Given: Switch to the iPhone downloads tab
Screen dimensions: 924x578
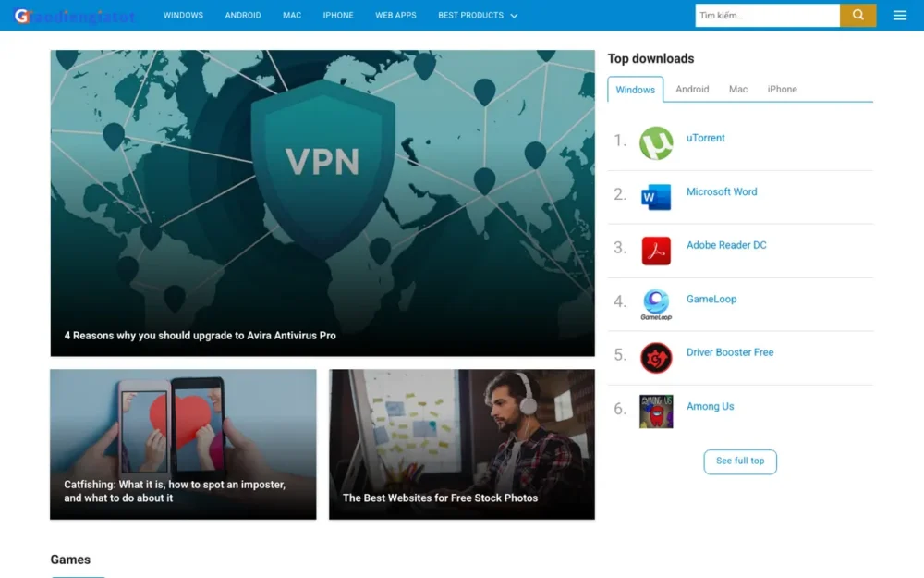Looking at the screenshot, I should coord(782,89).
